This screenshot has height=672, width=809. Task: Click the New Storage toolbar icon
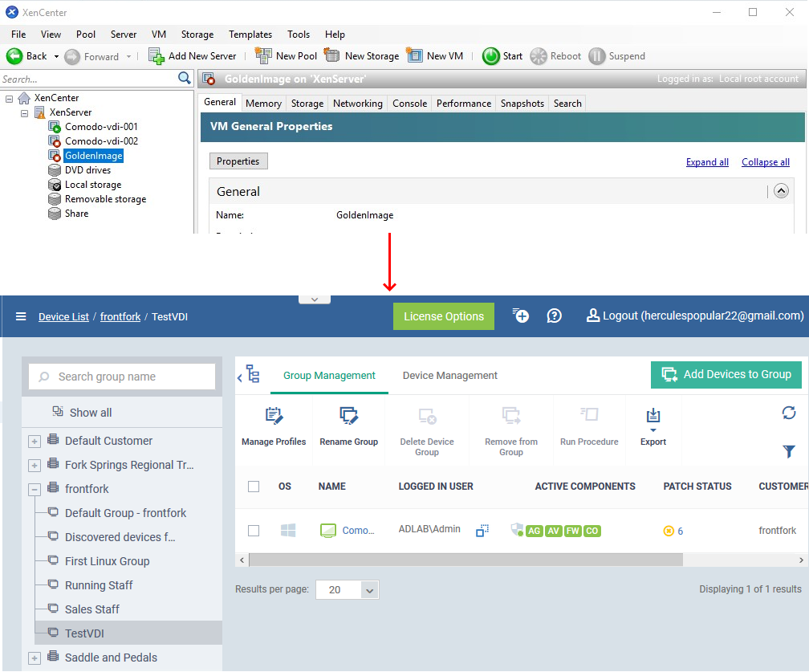[331, 55]
